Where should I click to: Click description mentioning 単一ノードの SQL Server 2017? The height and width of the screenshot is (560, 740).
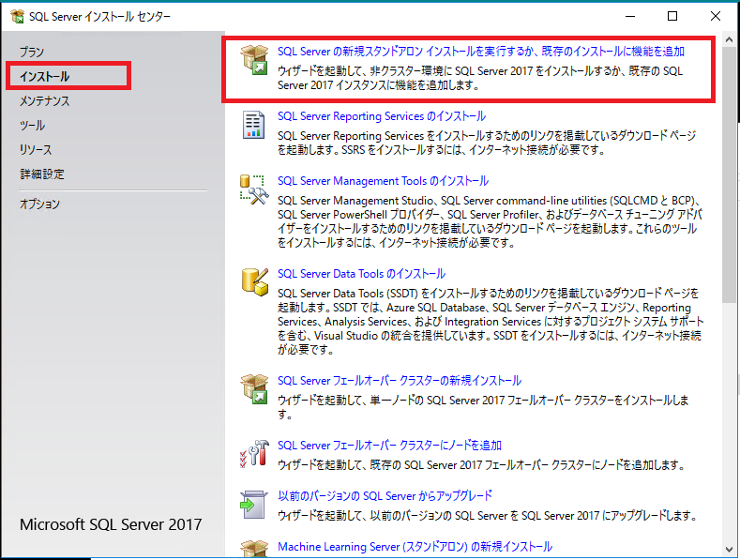point(483,407)
